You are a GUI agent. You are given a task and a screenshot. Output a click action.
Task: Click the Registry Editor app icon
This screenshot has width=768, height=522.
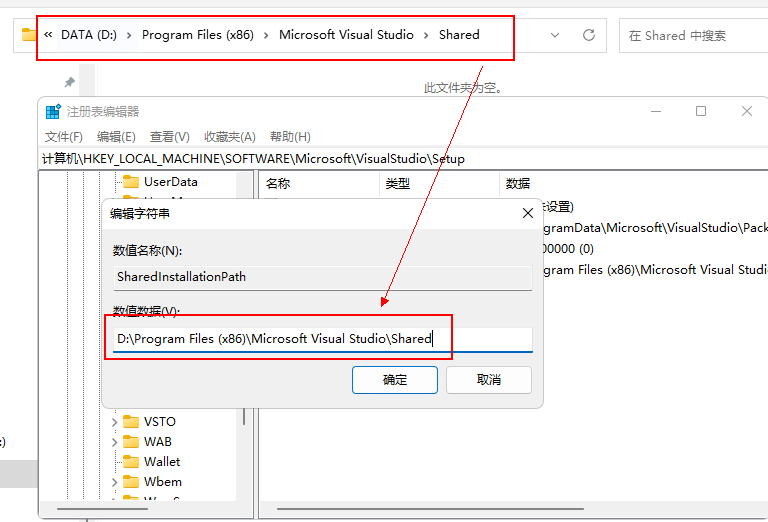[x=53, y=112]
